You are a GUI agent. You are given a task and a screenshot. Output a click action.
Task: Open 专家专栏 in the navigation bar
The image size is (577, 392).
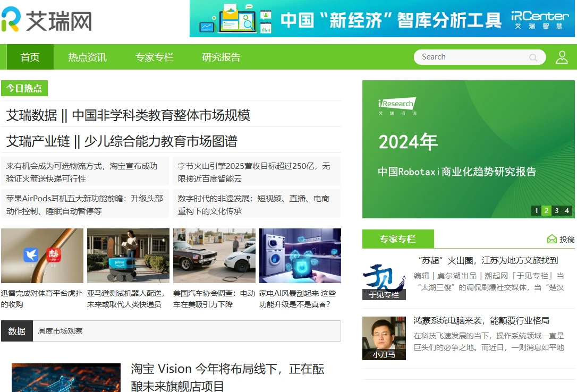154,57
